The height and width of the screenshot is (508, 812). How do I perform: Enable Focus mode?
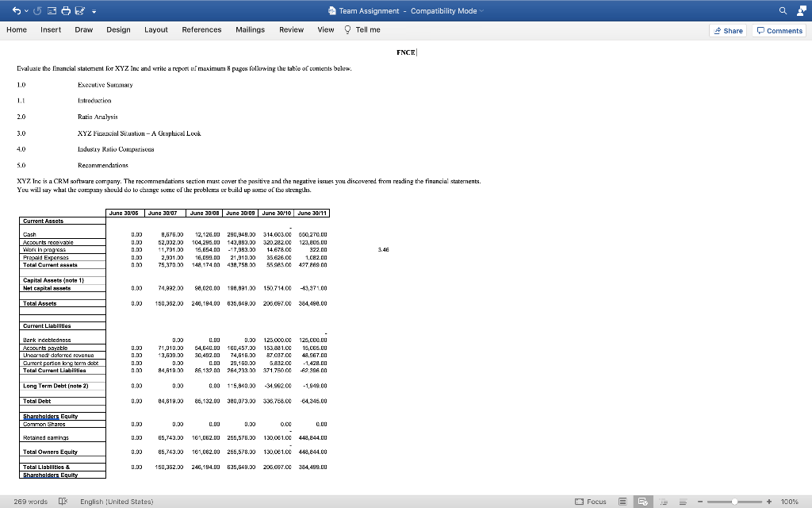591,502
